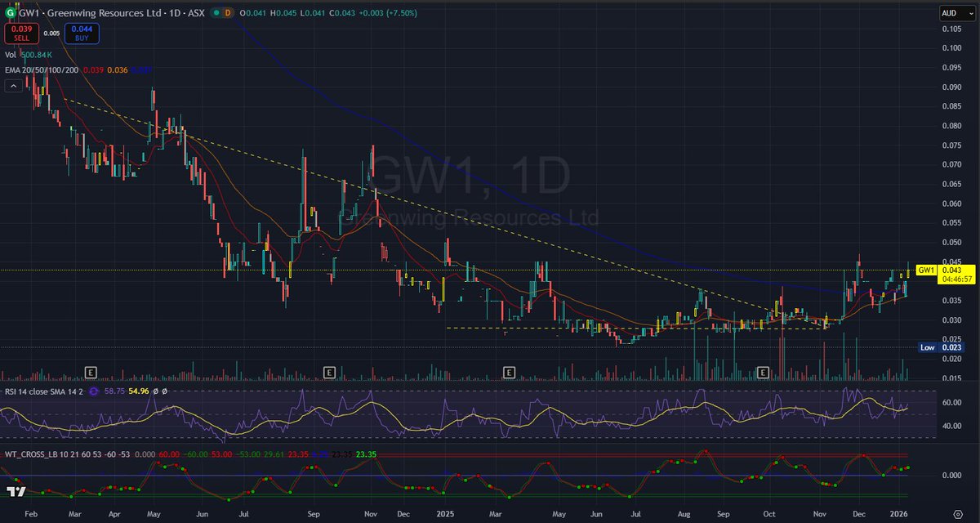Click the earnings E marker near October
Viewport: 980px width, 523px height.
[x=764, y=373]
